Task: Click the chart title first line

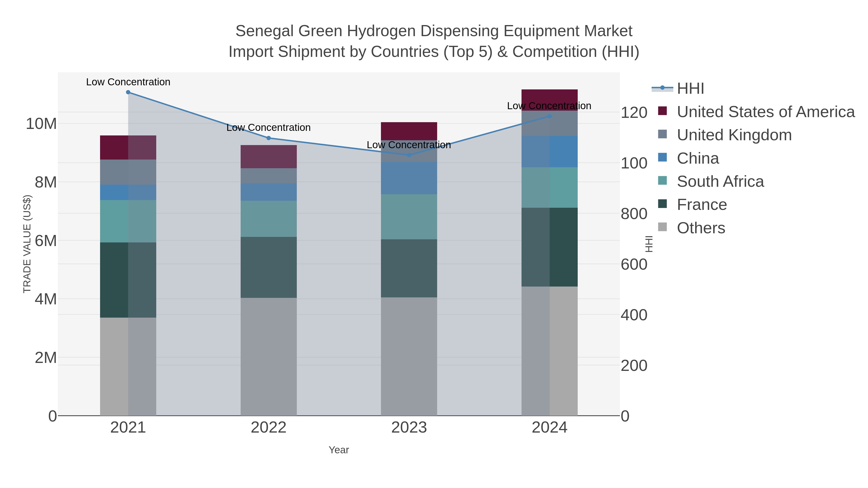Action: coord(434,31)
